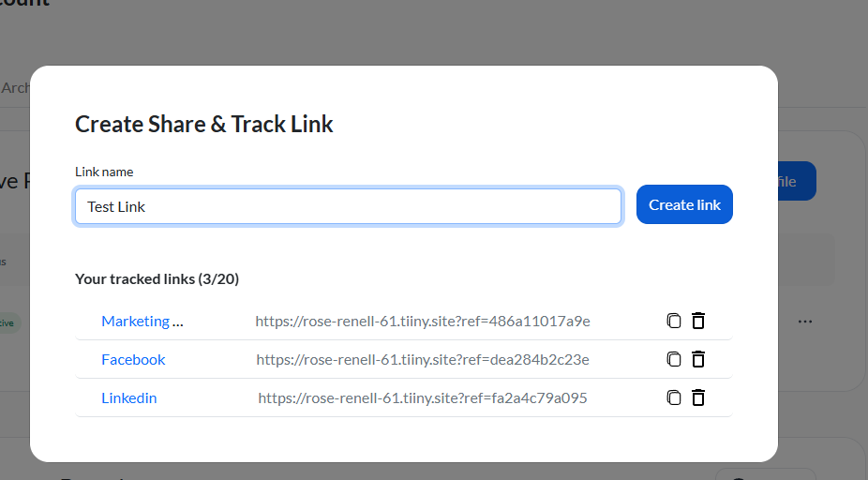
Task: Open the Marketing tracked link
Action: pyautogui.click(x=142, y=321)
